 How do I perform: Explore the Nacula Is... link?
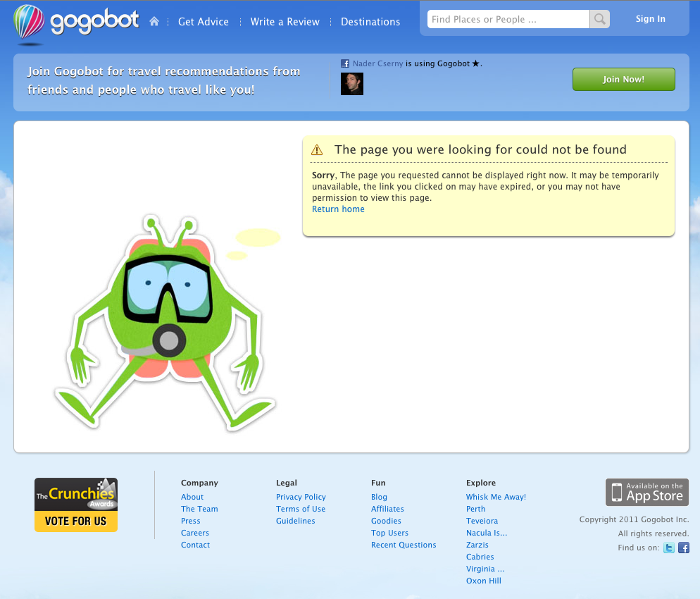pos(487,533)
